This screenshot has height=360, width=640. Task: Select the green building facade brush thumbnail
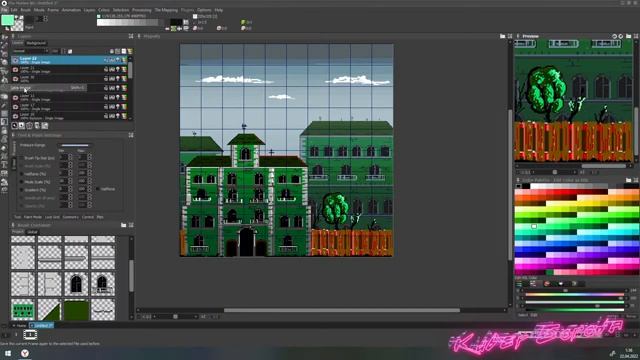click(x=23, y=309)
